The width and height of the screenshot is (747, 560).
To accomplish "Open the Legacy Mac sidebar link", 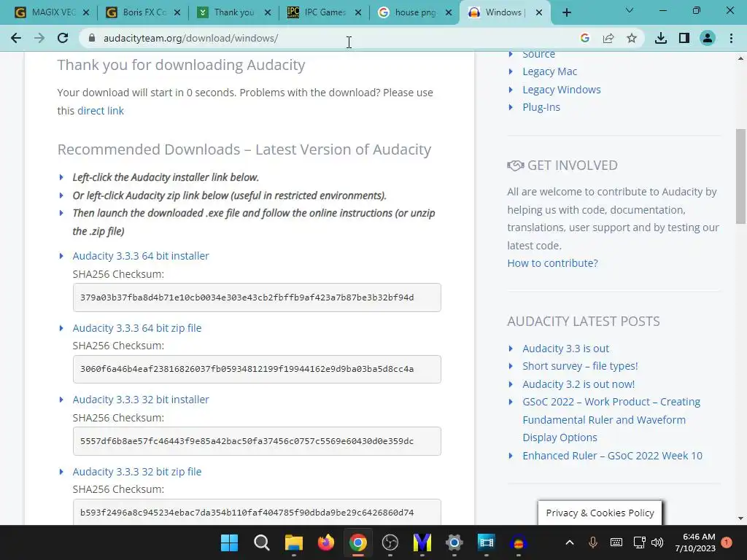I will [x=550, y=71].
